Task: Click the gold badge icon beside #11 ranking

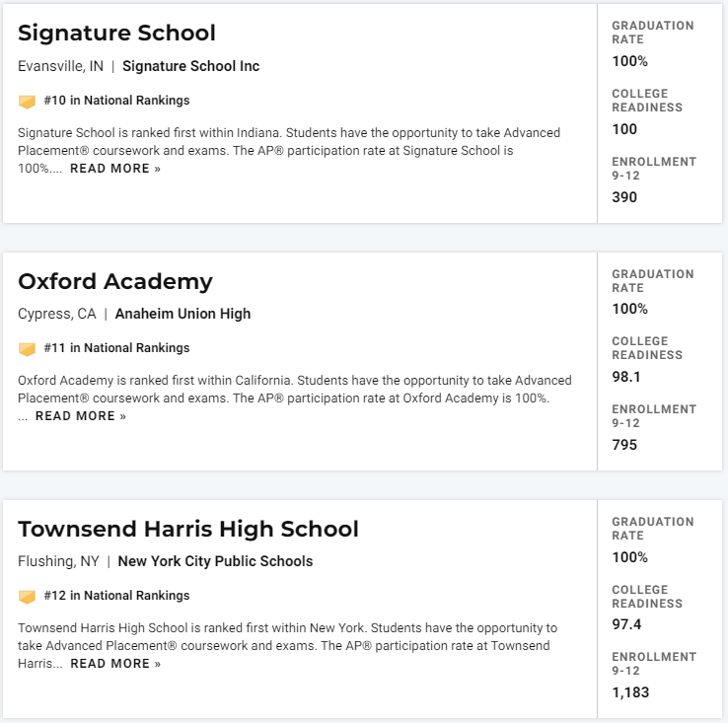Action: (x=27, y=349)
